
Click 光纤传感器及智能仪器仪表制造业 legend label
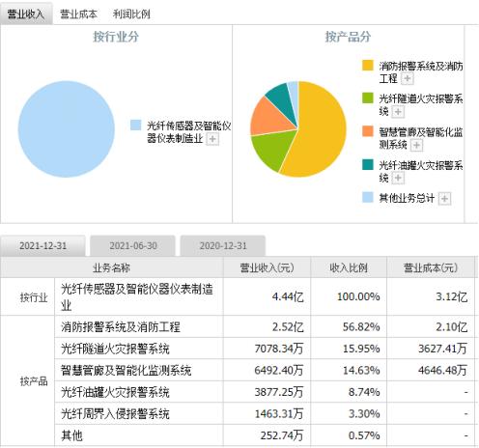tap(188, 132)
